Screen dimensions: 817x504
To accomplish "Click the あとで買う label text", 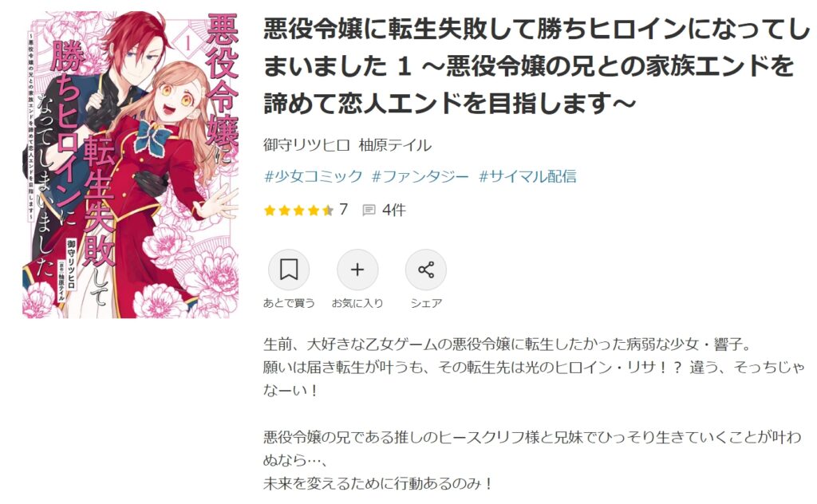I will (289, 303).
